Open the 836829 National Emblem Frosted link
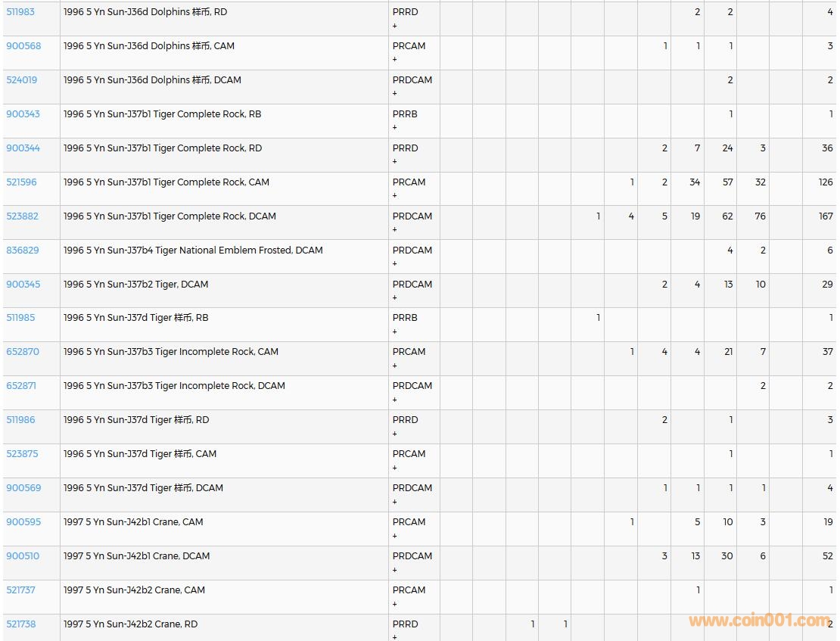 [22, 250]
